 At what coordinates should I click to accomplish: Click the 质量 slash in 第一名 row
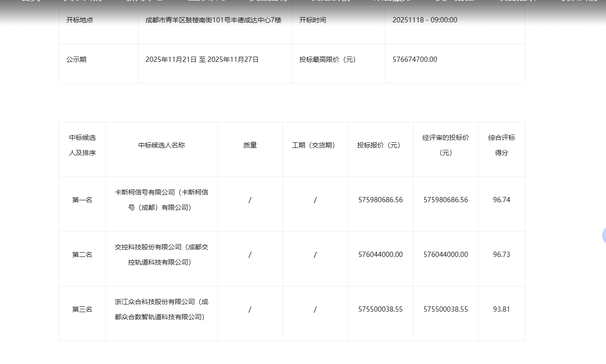tap(250, 200)
